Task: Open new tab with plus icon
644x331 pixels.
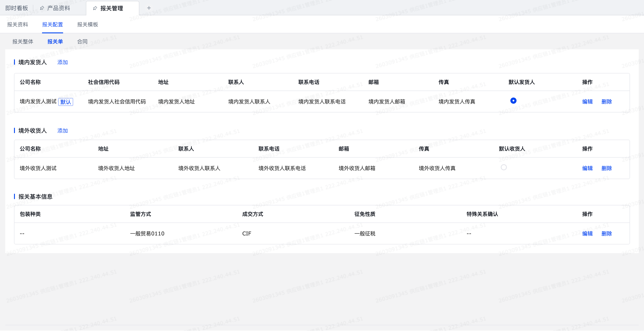Action: point(149,8)
